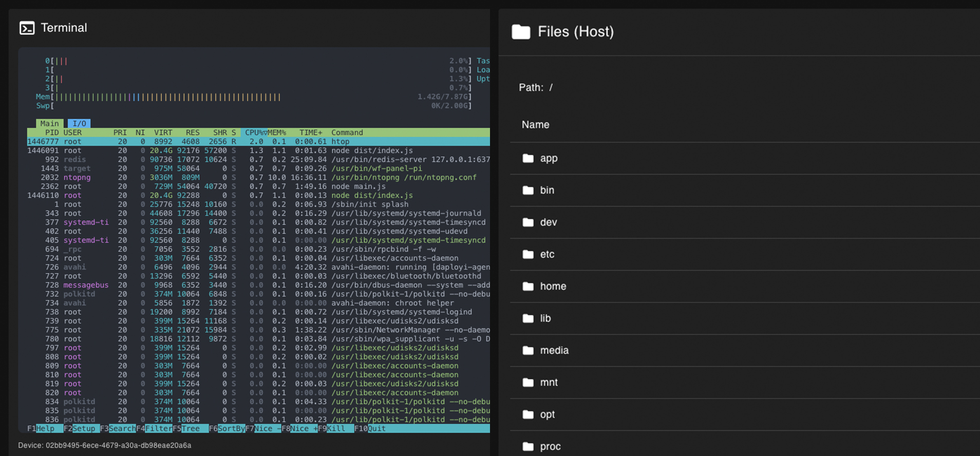Open the media folder name
The height and width of the screenshot is (456, 980).
click(554, 350)
